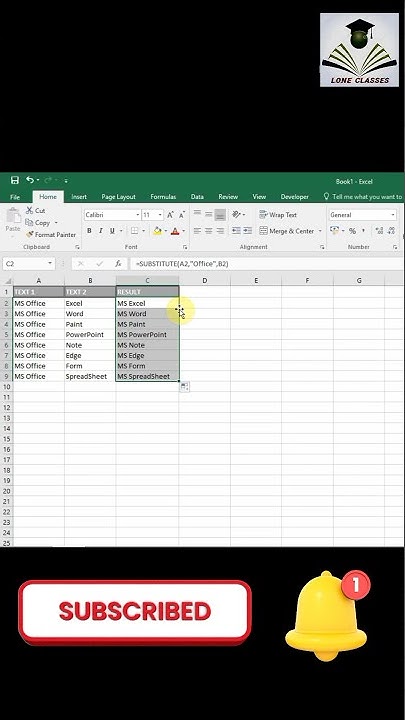Switch to the Insert tab
This screenshot has height=720, width=405.
point(79,197)
